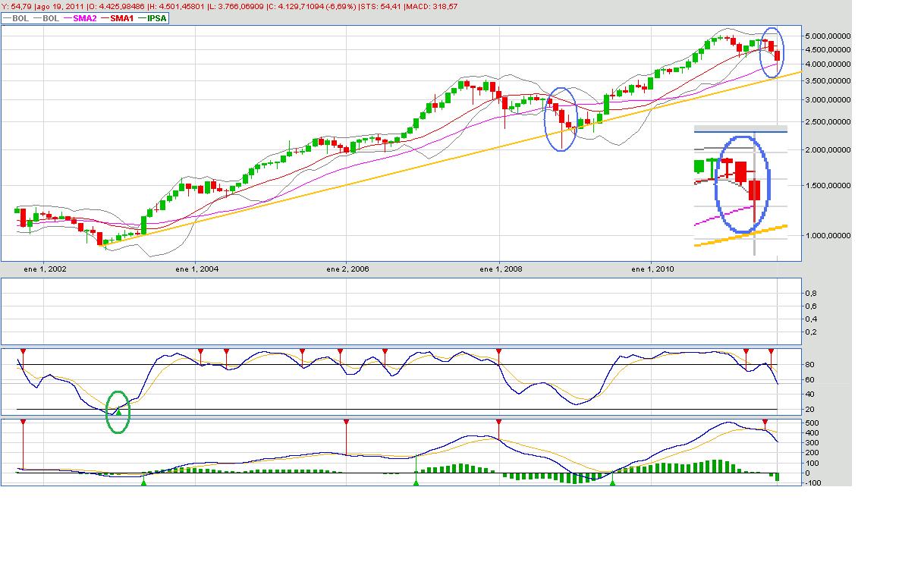Click the first red sell marker in stochastic panel
The width and height of the screenshot is (924, 572).
pyautogui.click(x=23, y=351)
